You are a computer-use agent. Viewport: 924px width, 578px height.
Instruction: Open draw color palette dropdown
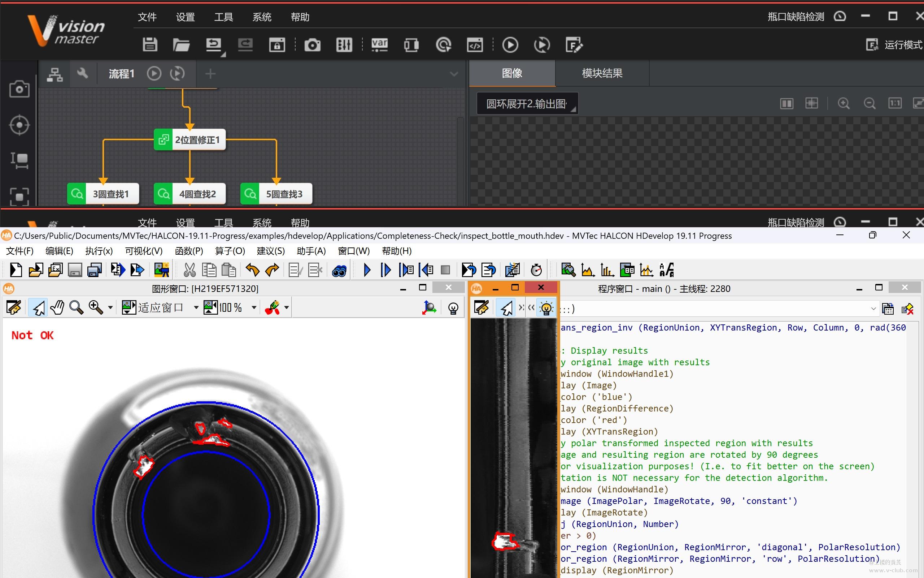point(286,308)
